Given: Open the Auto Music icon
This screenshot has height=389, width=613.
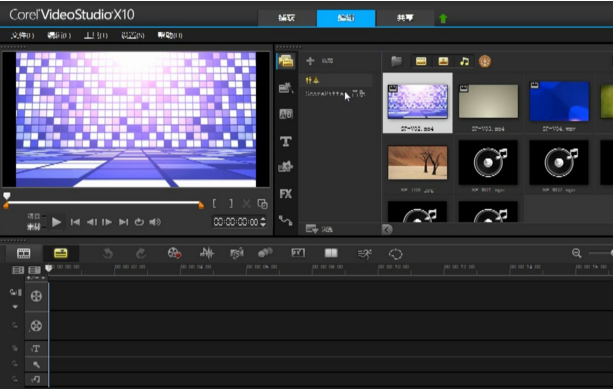Looking at the screenshot, I should click(237, 253).
